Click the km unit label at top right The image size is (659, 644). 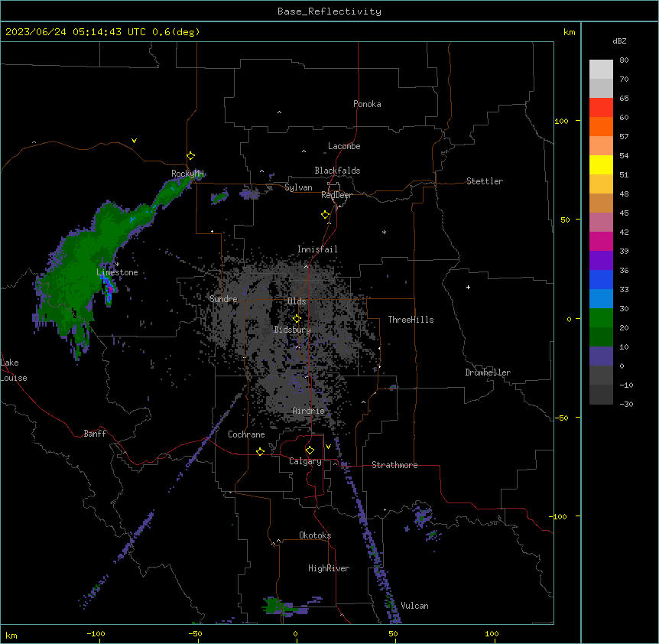click(x=570, y=32)
